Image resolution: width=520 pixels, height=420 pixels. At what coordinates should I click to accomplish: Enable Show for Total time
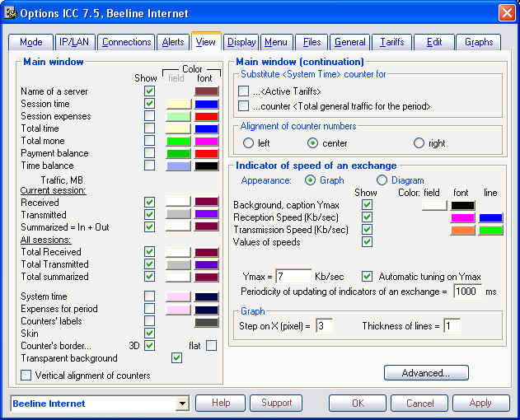click(x=149, y=128)
